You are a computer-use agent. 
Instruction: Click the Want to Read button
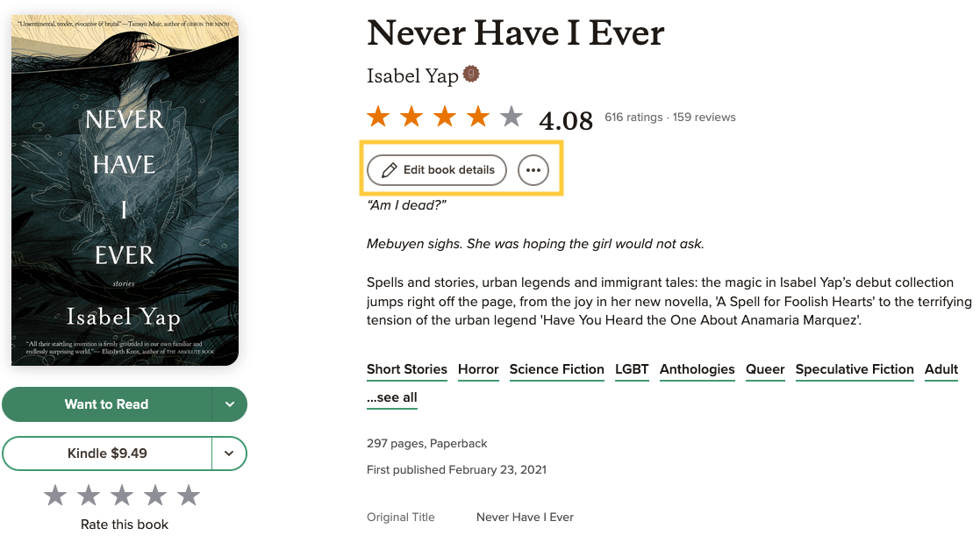106,404
